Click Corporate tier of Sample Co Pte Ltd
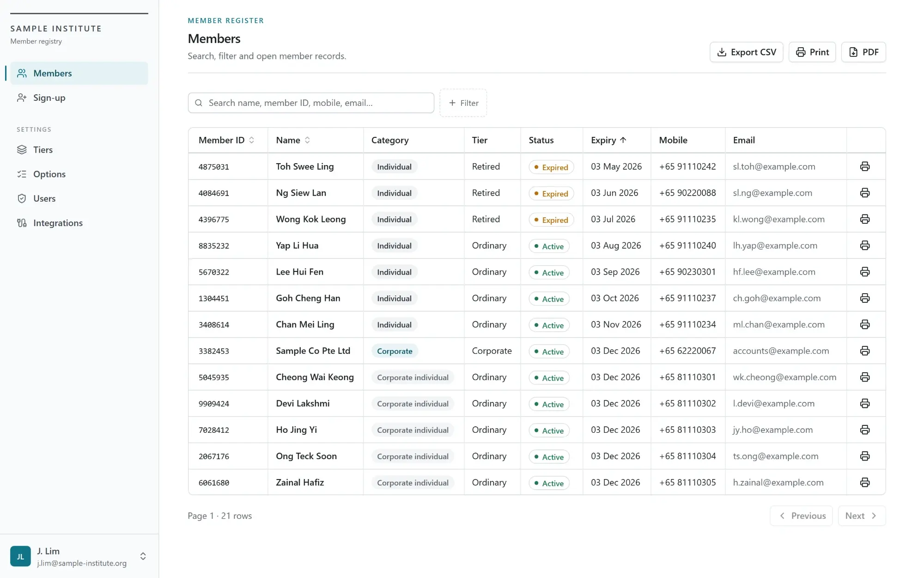Viewport: 924px width, 578px height. 492,351
